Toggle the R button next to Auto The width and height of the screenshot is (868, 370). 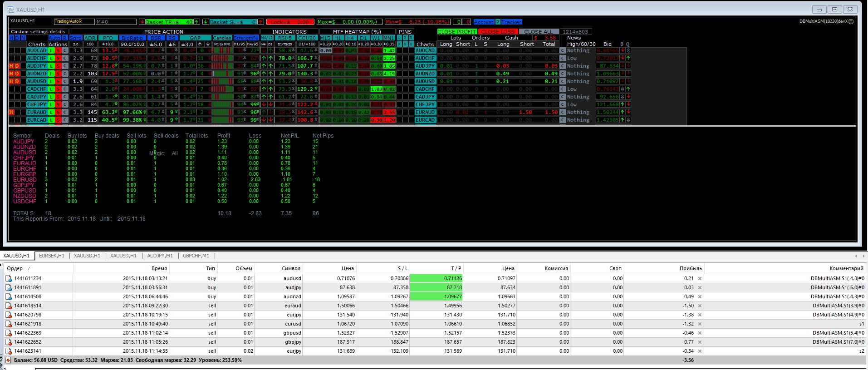(65, 38)
